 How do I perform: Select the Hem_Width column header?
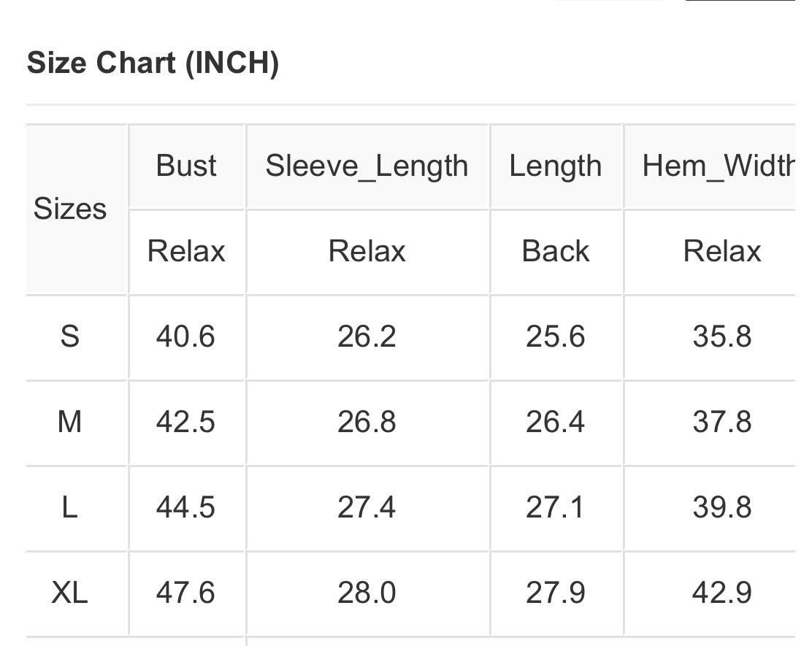click(718, 166)
